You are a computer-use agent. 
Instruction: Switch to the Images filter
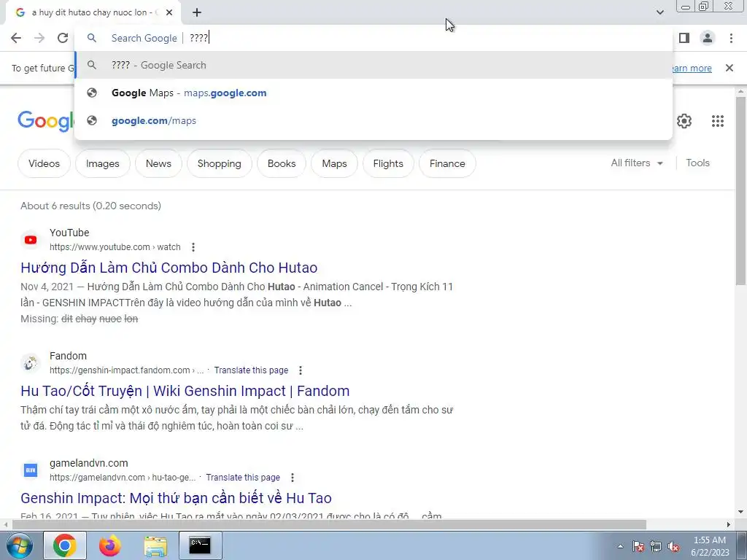tap(102, 163)
